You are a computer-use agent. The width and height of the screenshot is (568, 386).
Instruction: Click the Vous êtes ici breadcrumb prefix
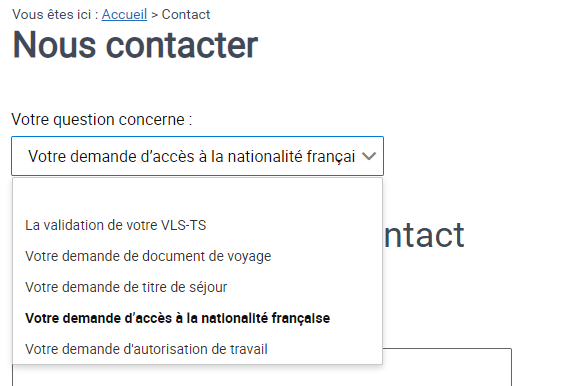[55, 14]
